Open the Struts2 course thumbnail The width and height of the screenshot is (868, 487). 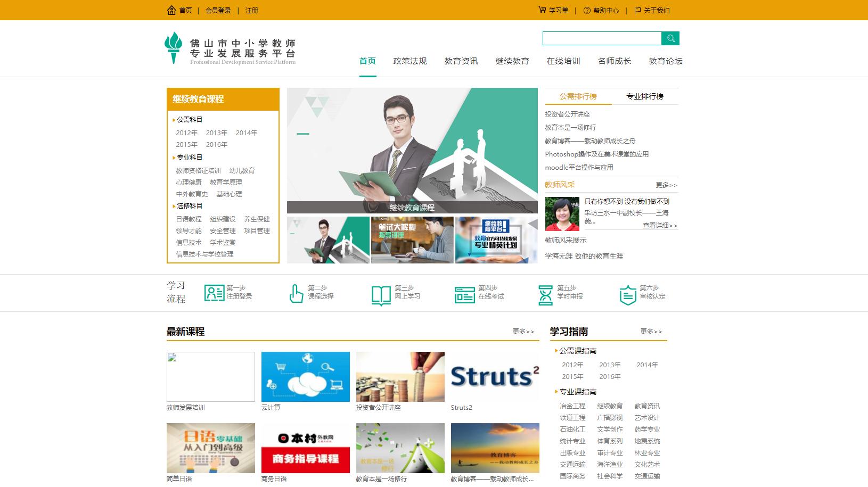[495, 377]
